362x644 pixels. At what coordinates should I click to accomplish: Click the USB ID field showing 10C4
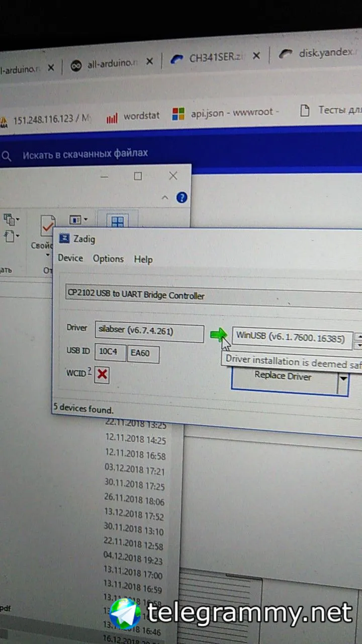pyautogui.click(x=110, y=352)
